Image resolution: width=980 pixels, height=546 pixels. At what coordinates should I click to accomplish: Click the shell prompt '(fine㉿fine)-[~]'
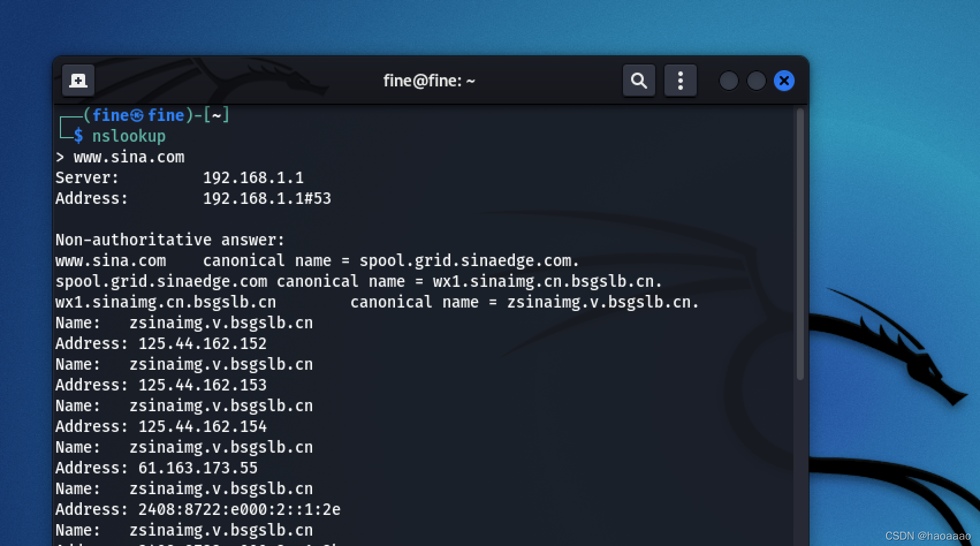[x=157, y=115]
